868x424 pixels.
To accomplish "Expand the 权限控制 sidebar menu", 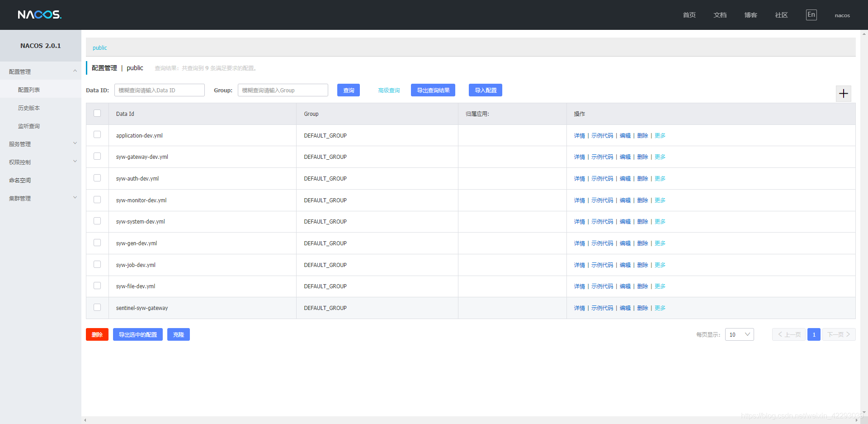I will pos(41,162).
